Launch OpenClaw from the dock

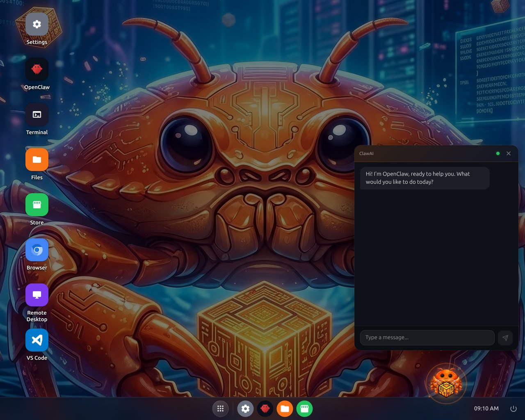37,69
